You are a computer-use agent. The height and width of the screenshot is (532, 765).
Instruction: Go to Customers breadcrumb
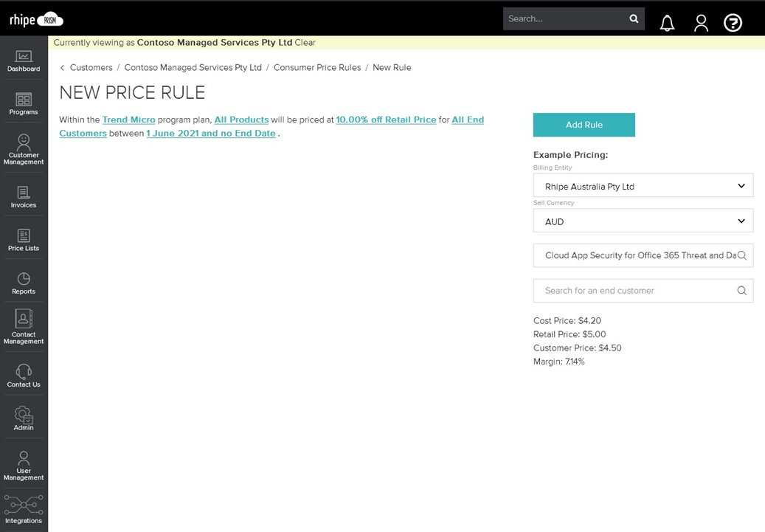click(x=91, y=67)
